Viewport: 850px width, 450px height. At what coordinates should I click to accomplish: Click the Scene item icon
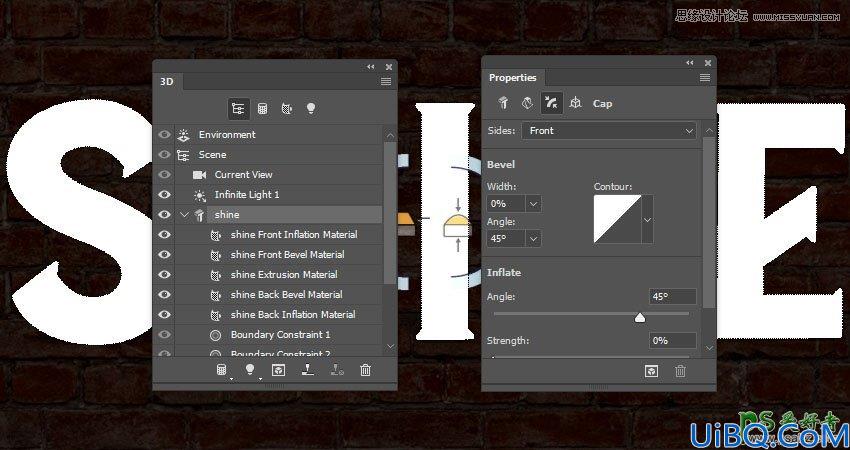coord(184,155)
